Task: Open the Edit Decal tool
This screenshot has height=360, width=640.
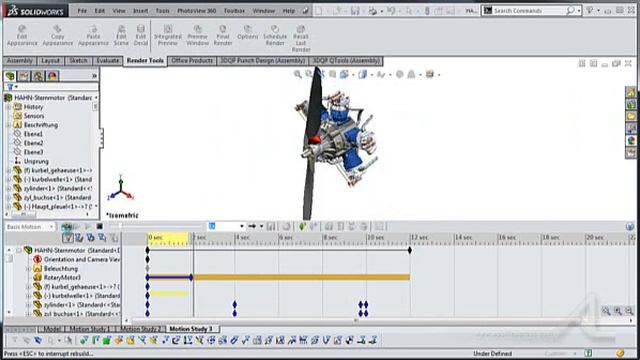Action: click(x=141, y=35)
